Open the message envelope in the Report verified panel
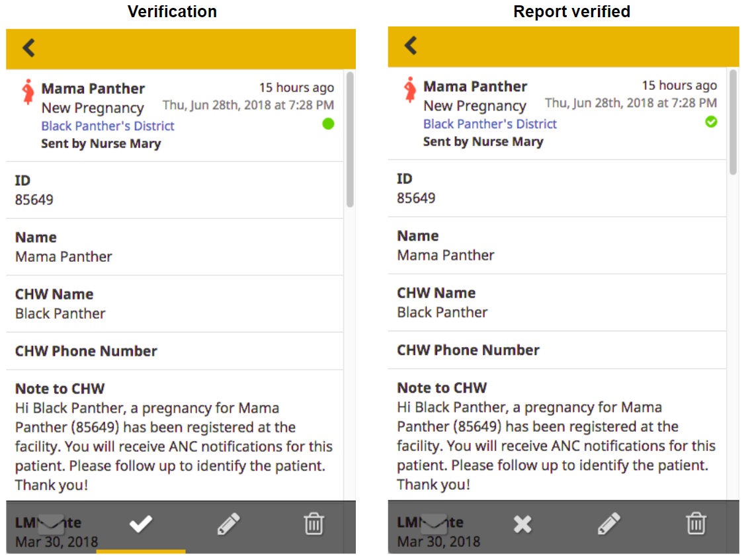The height and width of the screenshot is (560, 746). (x=433, y=524)
